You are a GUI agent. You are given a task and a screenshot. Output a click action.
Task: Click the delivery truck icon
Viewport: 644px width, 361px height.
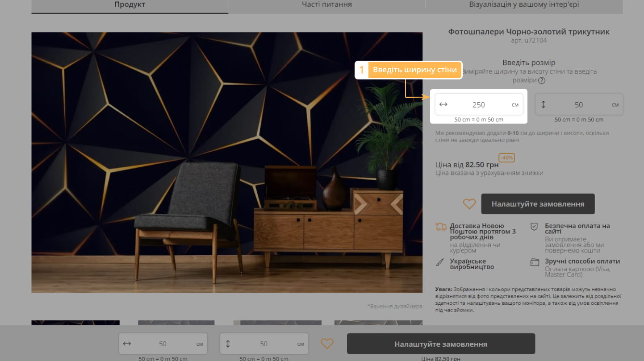pyautogui.click(x=441, y=227)
